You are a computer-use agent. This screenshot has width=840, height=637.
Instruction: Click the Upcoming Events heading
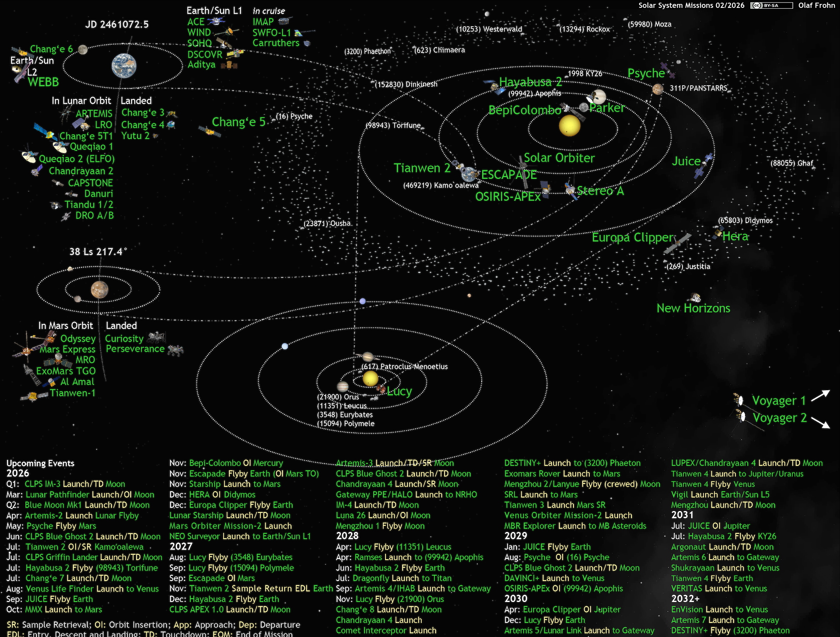(x=40, y=463)
